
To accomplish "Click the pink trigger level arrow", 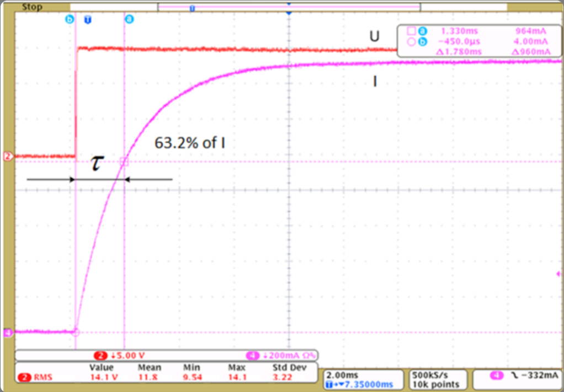I will [558, 274].
